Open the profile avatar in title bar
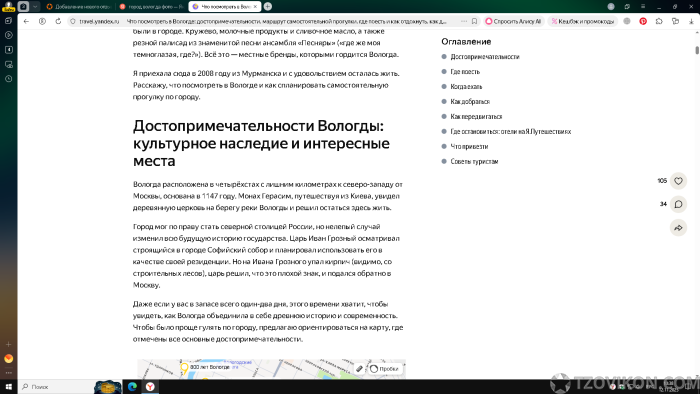 click(611, 6)
